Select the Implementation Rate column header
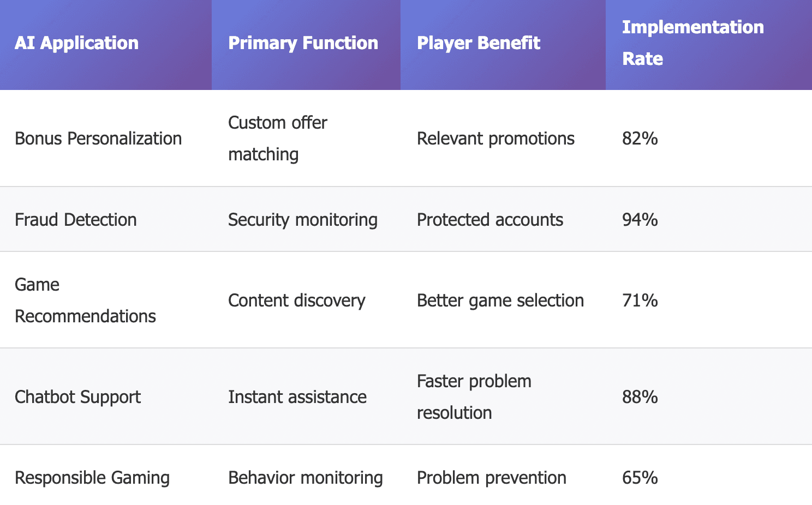Screen dimensions: 812x505 pos(692,43)
